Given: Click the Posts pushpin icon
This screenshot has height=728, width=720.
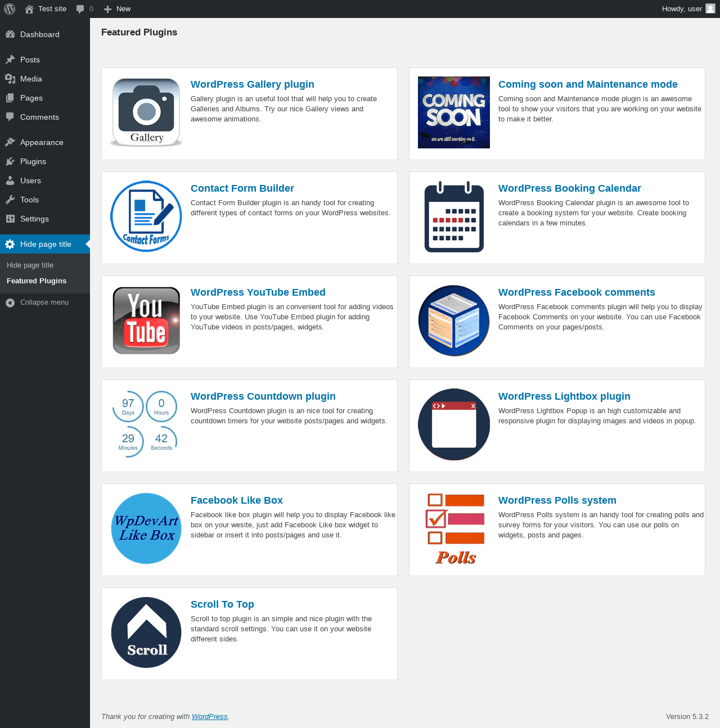Looking at the screenshot, I should pos(10,60).
